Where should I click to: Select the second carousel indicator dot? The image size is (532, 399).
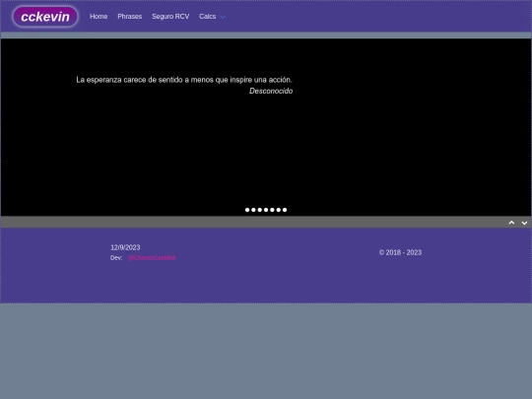tap(253, 210)
